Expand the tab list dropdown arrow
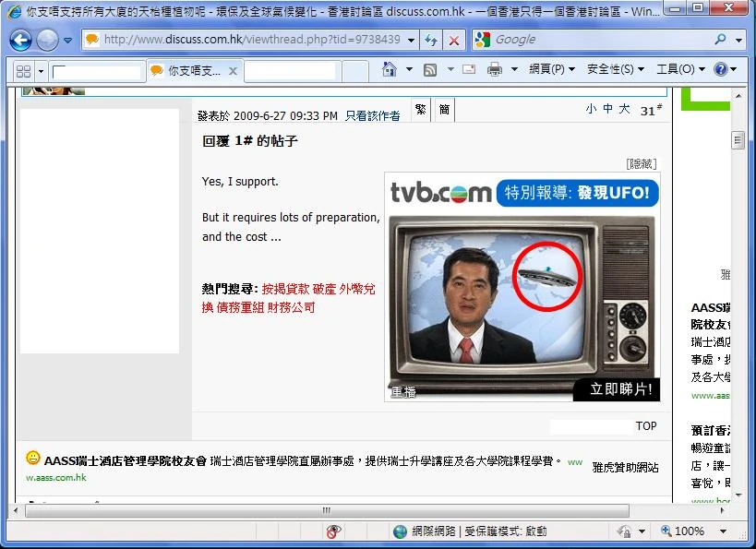Viewport: 756px width, 549px height. click(41, 71)
